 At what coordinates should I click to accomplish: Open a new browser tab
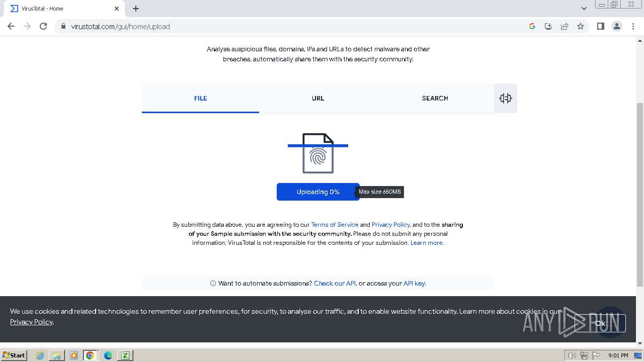point(136,9)
